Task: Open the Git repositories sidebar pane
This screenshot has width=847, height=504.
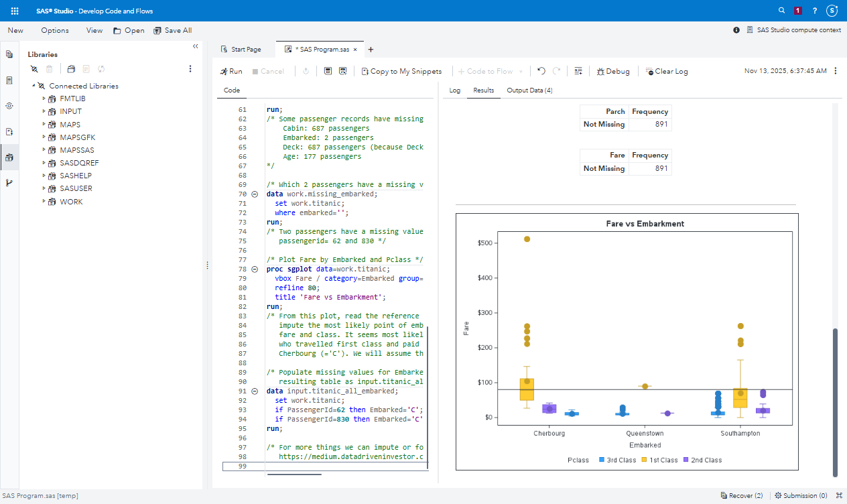Action: pyautogui.click(x=9, y=183)
